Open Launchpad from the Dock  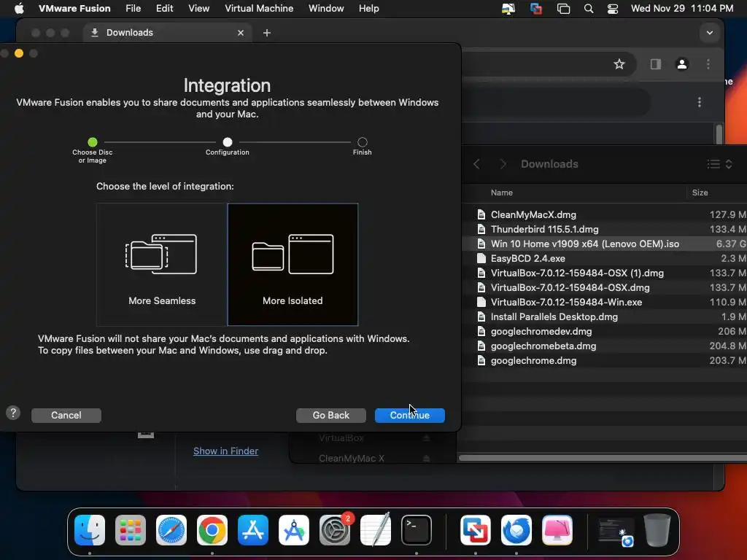tap(131, 530)
